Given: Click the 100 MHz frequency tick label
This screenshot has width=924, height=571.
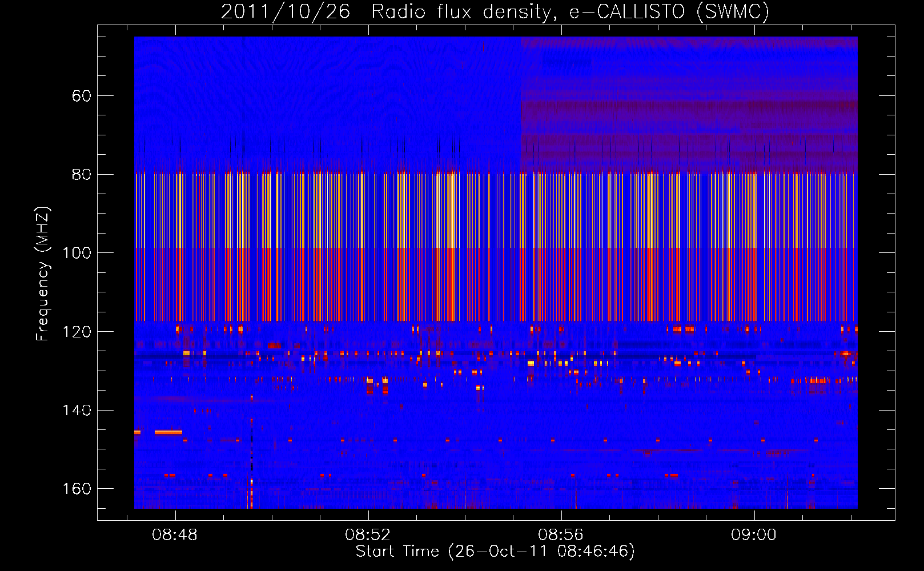Looking at the screenshot, I should coord(77,253).
